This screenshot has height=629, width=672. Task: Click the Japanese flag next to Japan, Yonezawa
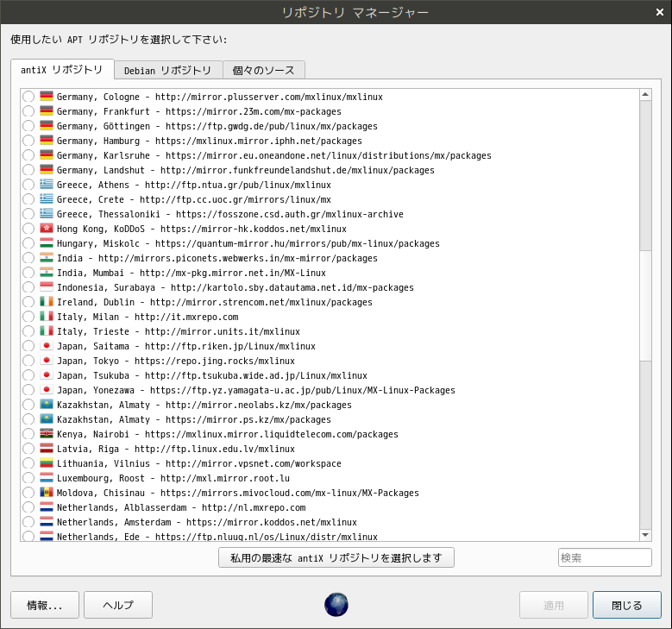tap(47, 390)
